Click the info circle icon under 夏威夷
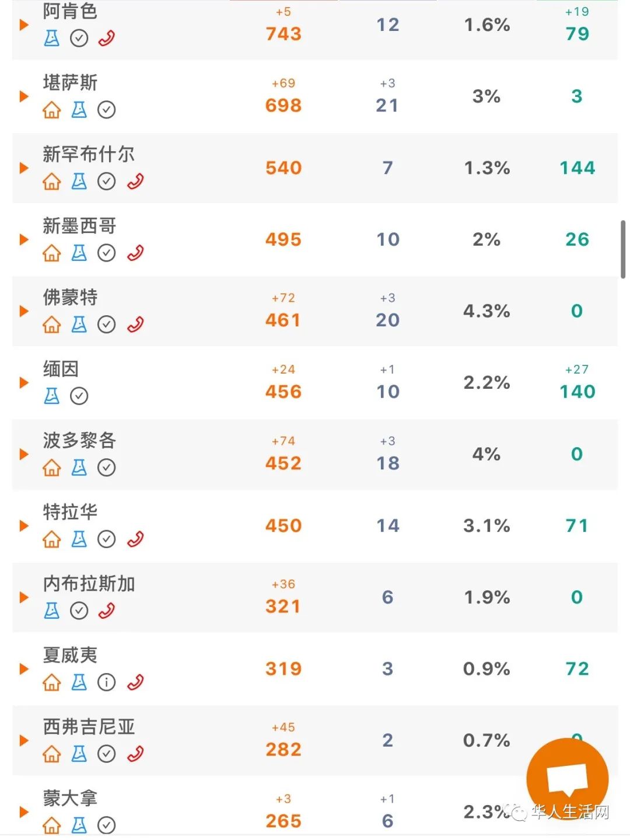Screen dimensions: 630x840 [x=106, y=682]
